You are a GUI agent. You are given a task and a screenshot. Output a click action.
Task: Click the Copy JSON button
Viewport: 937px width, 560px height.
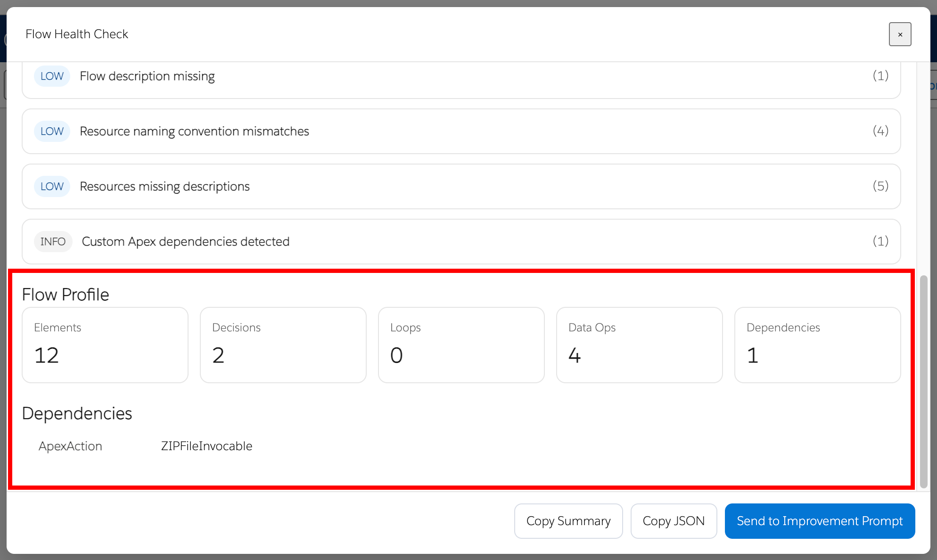point(674,521)
